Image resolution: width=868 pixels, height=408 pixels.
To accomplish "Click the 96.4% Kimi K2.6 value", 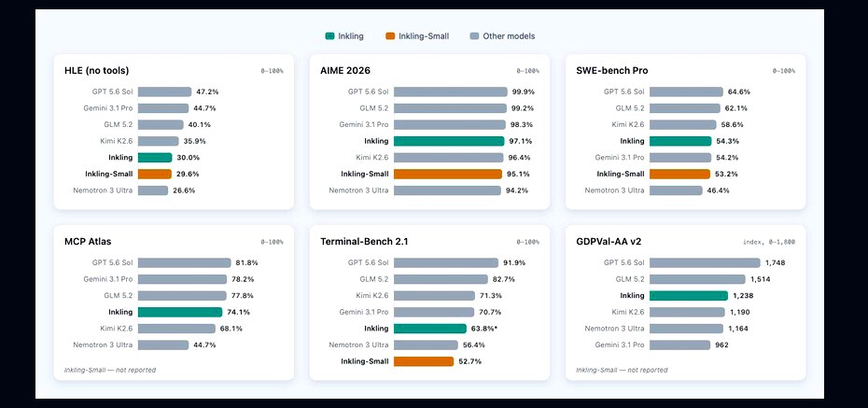I will pos(519,158).
